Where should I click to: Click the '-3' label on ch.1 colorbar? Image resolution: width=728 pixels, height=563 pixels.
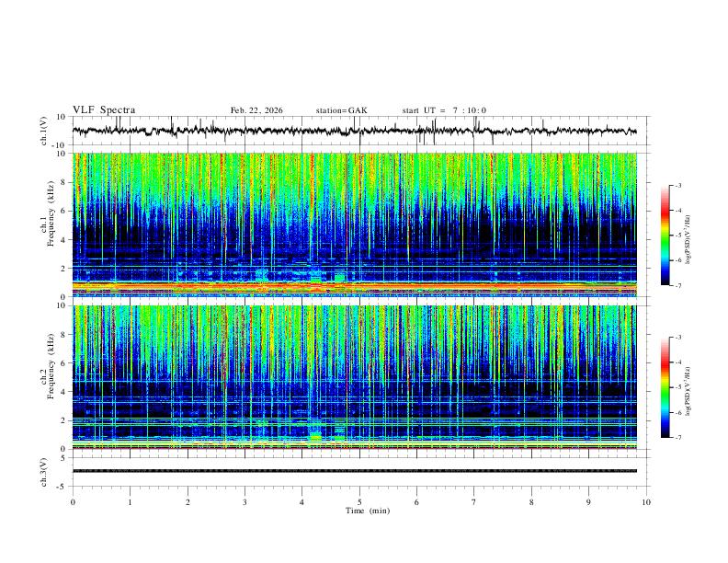[x=677, y=185]
